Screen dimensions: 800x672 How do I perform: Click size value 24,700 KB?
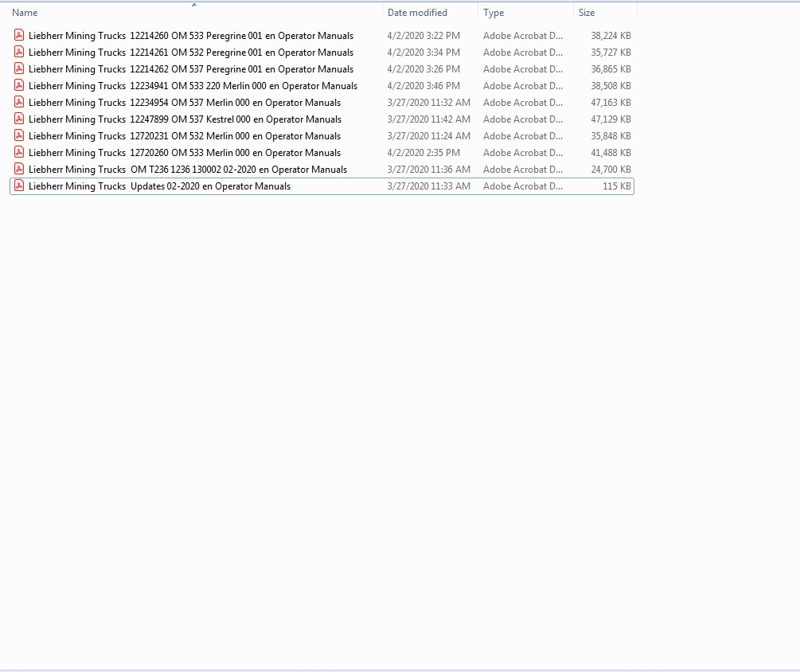pos(611,170)
